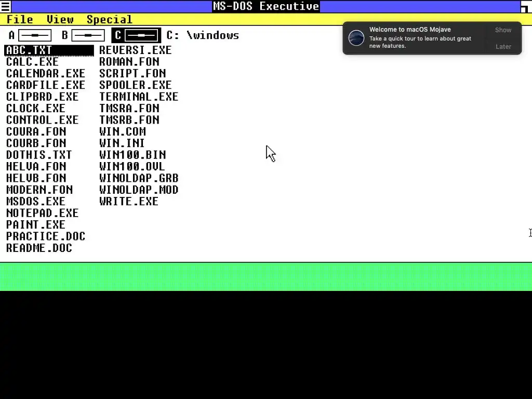
Task: Select COURB.FON
Action: tap(36, 143)
